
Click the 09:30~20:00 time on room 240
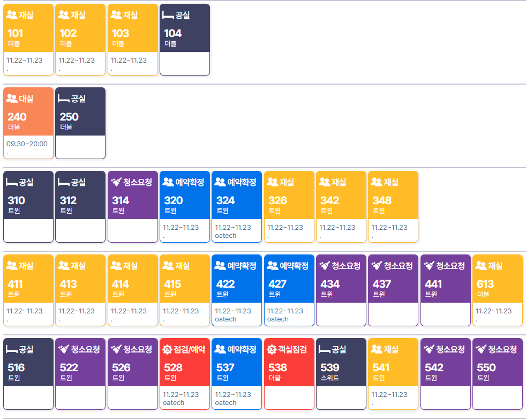coord(27,144)
